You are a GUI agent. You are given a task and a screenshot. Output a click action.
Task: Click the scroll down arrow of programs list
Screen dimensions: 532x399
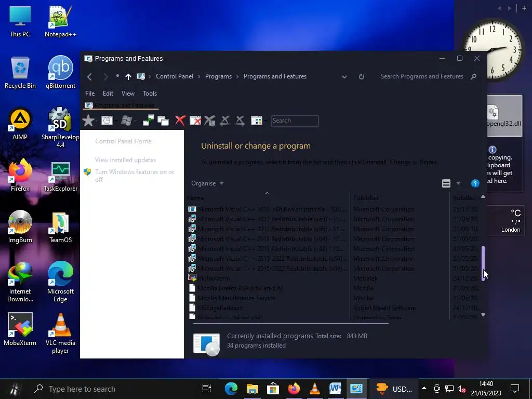483,315
